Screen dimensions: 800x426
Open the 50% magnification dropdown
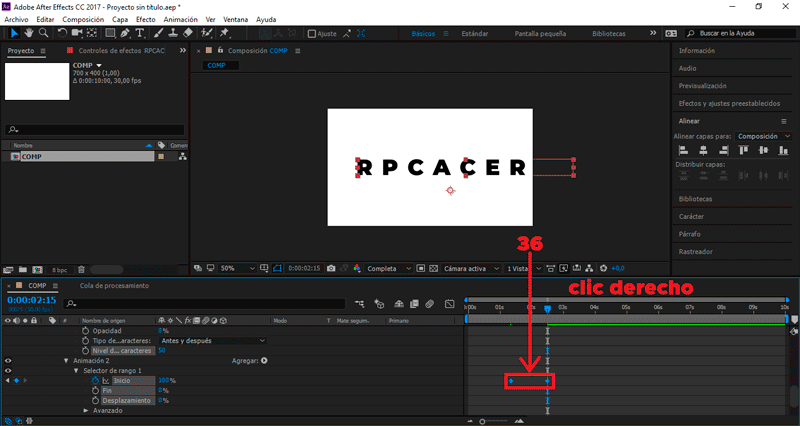point(237,268)
